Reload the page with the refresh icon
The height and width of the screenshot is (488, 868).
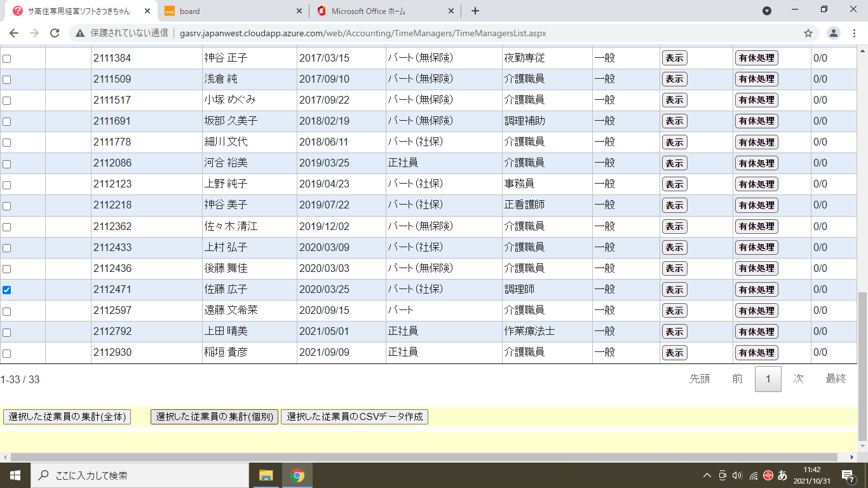(55, 33)
